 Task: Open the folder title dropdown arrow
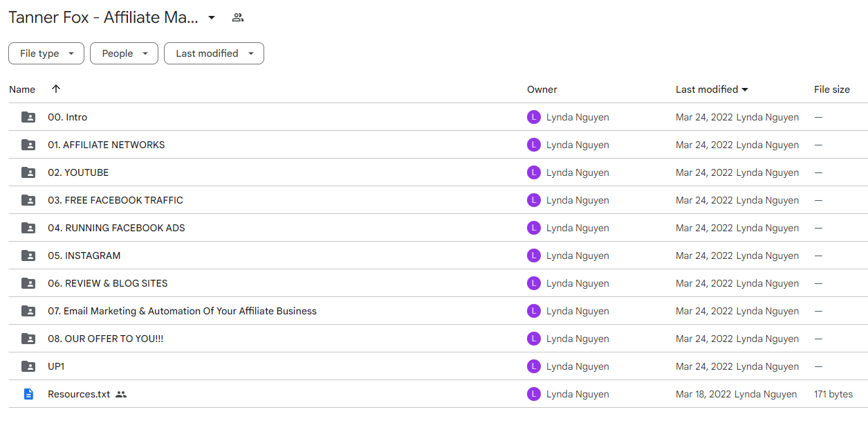[212, 17]
